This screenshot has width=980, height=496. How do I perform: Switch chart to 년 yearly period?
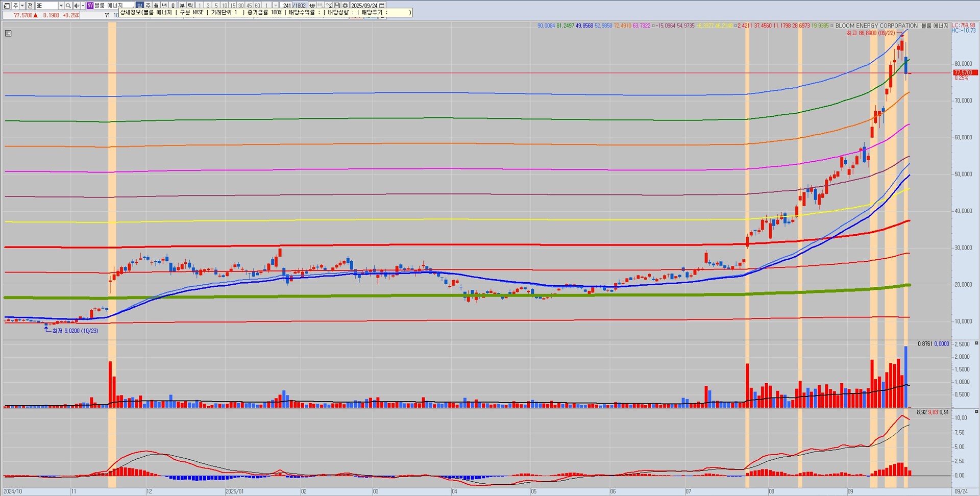[164, 6]
